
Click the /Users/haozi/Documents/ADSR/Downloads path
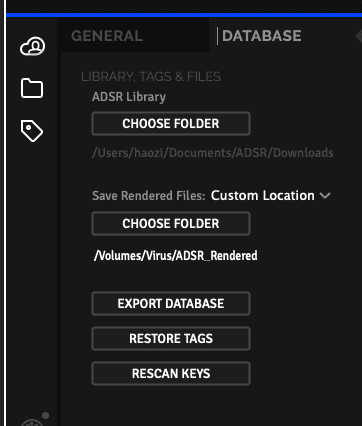point(213,153)
